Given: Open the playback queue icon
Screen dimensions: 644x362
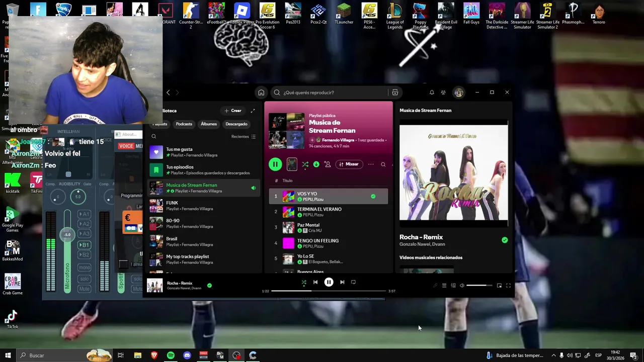Looking at the screenshot, I should click(444, 286).
